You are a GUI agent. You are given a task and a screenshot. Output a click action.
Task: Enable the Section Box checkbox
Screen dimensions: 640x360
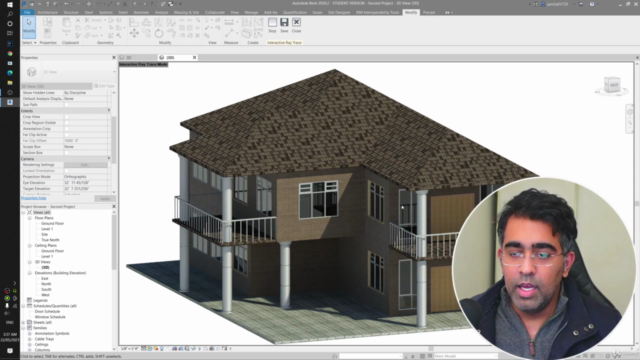pos(67,153)
